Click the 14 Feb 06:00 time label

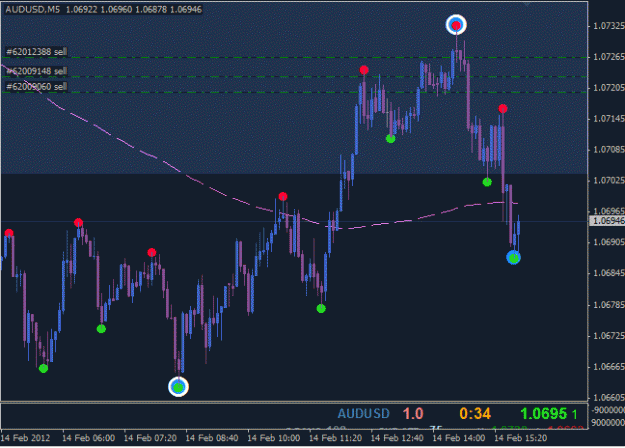(x=88, y=438)
